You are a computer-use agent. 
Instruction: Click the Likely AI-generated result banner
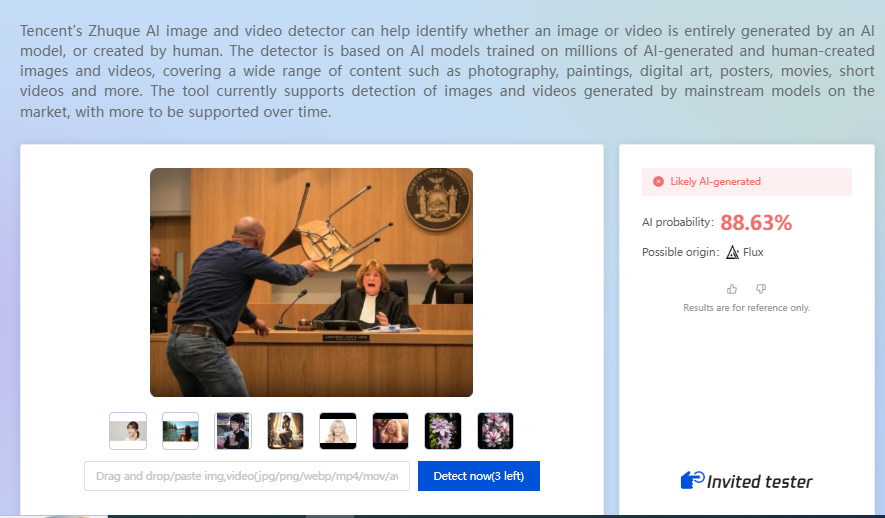(x=747, y=182)
